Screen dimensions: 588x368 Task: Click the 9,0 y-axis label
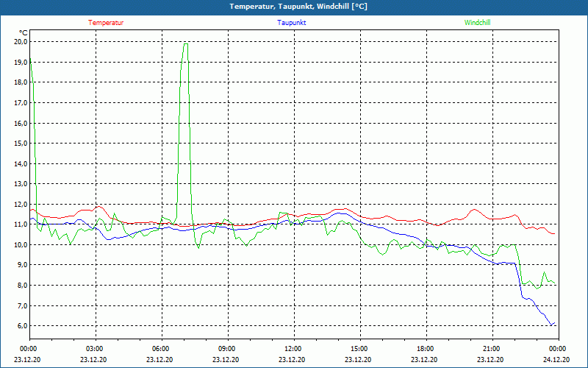click(22, 265)
